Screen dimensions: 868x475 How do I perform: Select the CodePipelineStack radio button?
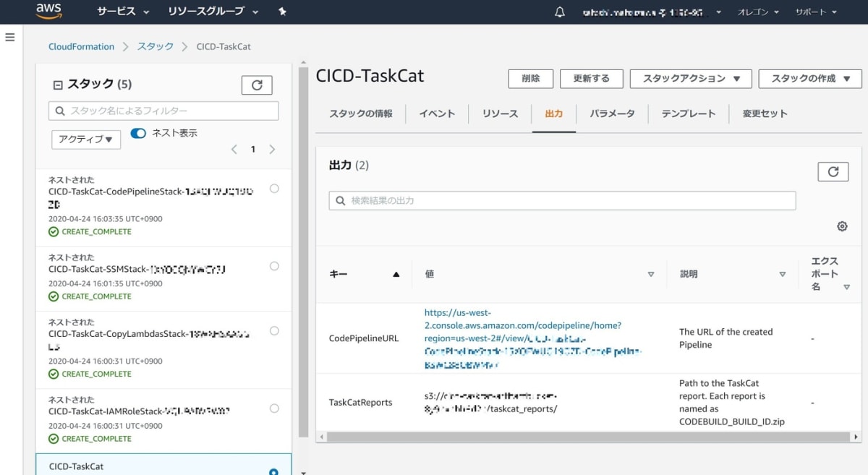click(274, 189)
